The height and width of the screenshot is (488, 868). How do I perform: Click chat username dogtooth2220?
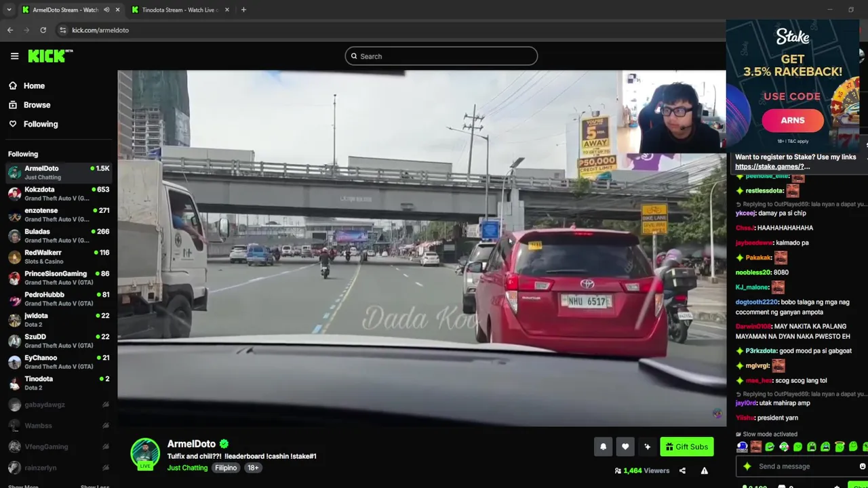[x=757, y=302]
